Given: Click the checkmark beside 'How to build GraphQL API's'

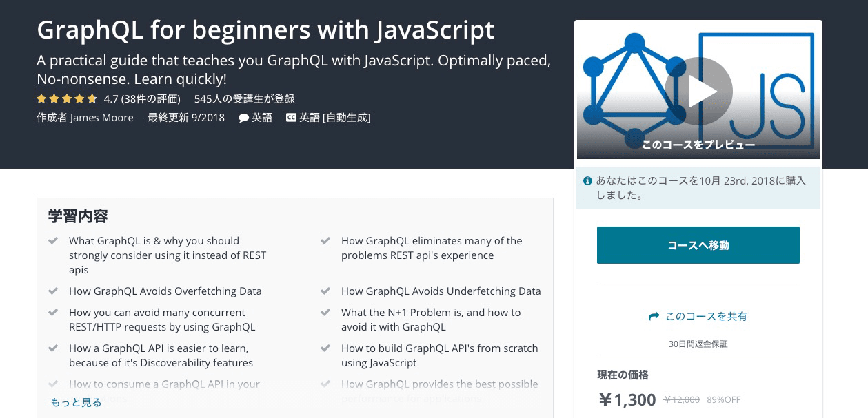Looking at the screenshot, I should [325, 348].
